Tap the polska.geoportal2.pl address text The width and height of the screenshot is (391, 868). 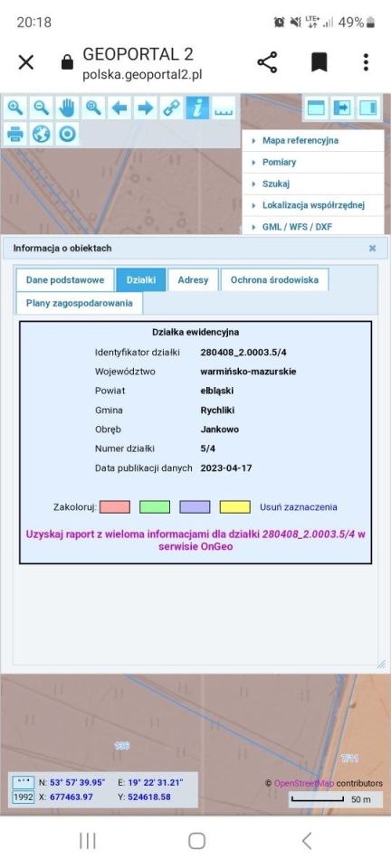point(142,75)
